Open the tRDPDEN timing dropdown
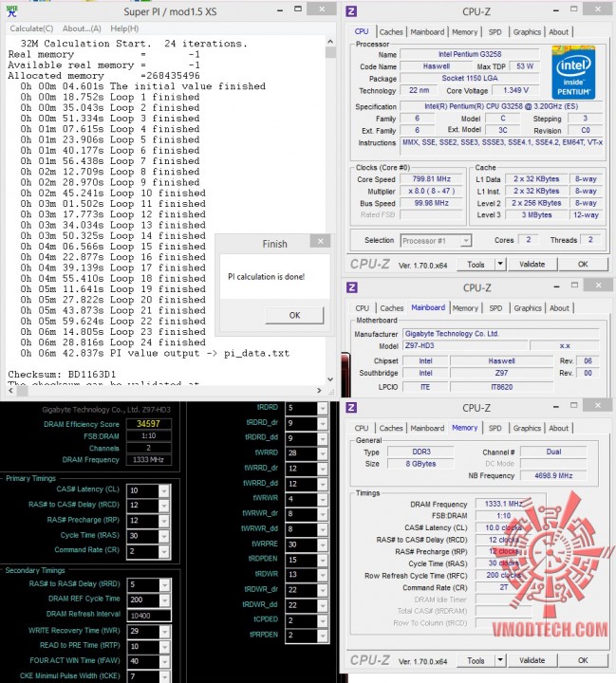This screenshot has height=683, width=616. [323, 560]
